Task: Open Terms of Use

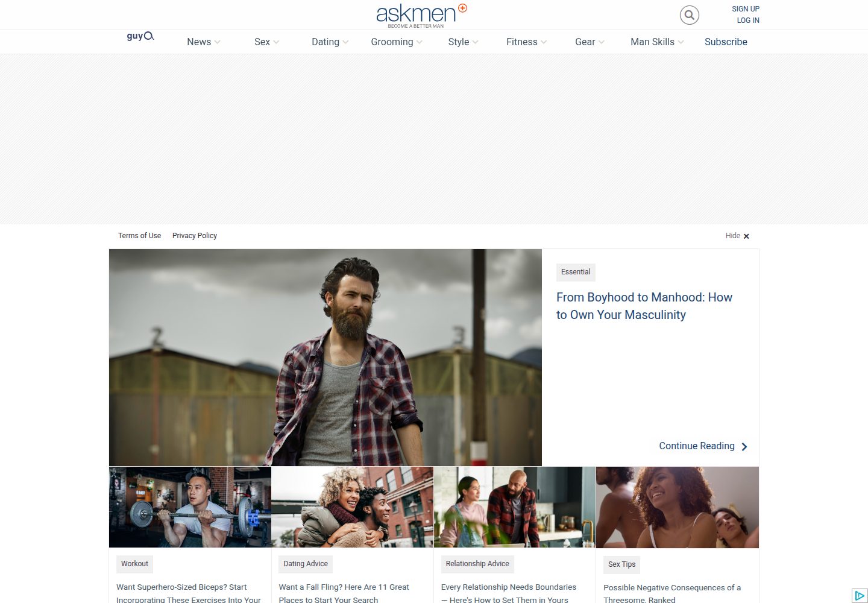Action: (139, 236)
